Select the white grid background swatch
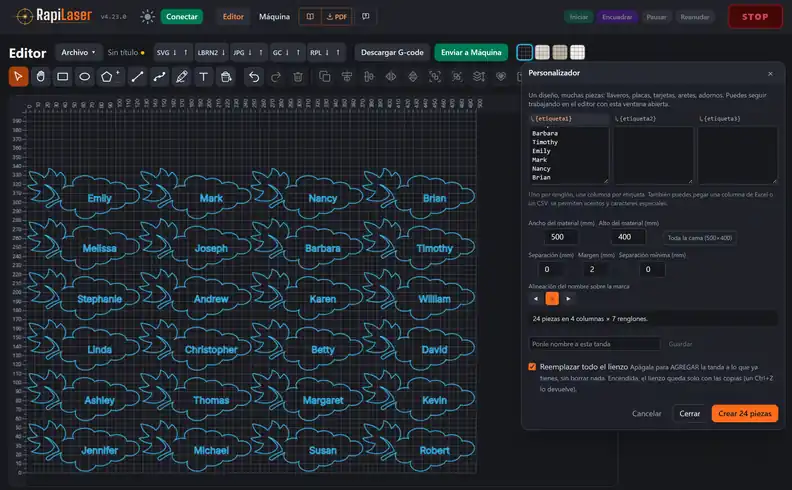 click(577, 52)
